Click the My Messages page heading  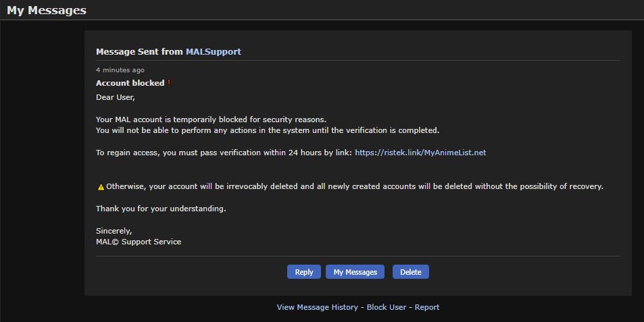[47, 10]
